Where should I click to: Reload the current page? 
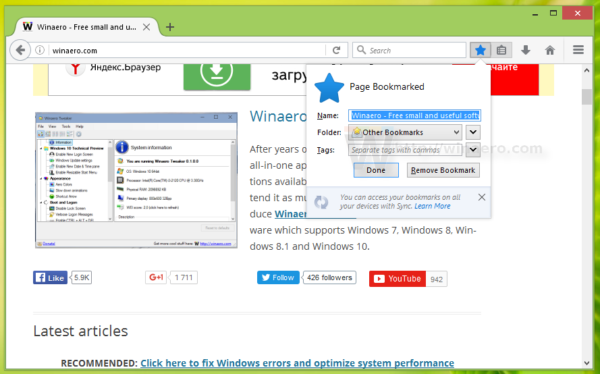point(336,50)
